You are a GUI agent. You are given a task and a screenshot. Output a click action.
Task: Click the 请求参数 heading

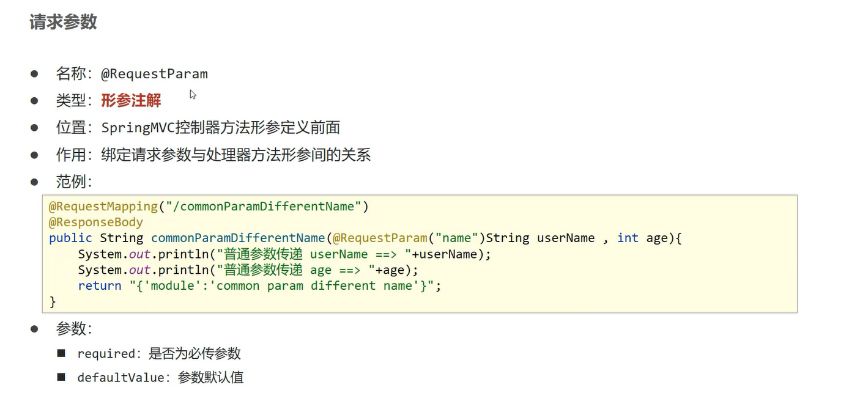pos(63,22)
